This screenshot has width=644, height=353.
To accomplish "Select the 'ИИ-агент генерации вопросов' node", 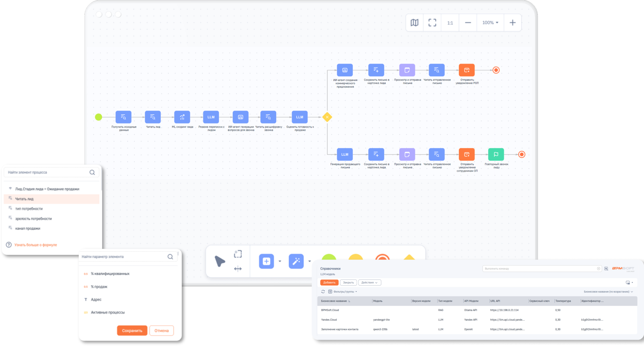I will [241, 117].
